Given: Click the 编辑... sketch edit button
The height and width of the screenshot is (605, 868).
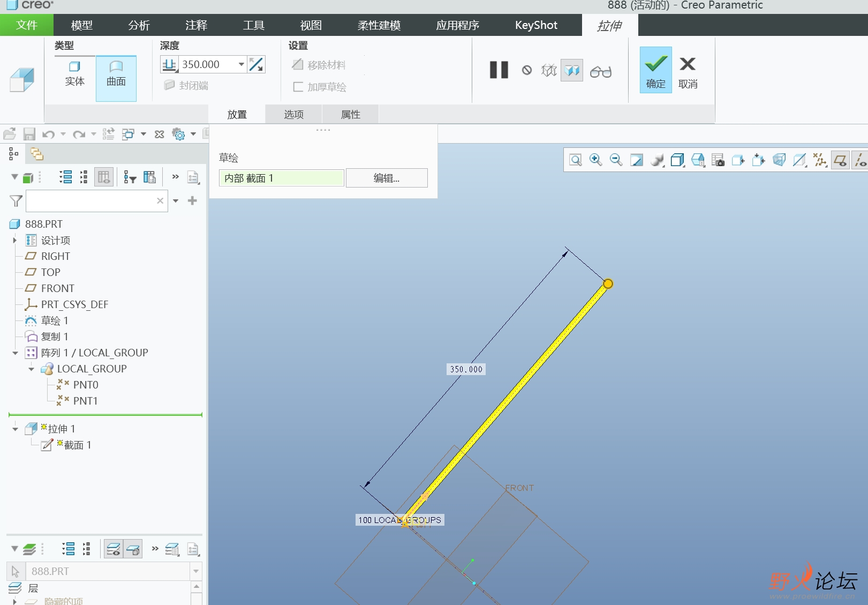Looking at the screenshot, I should pyautogui.click(x=387, y=178).
